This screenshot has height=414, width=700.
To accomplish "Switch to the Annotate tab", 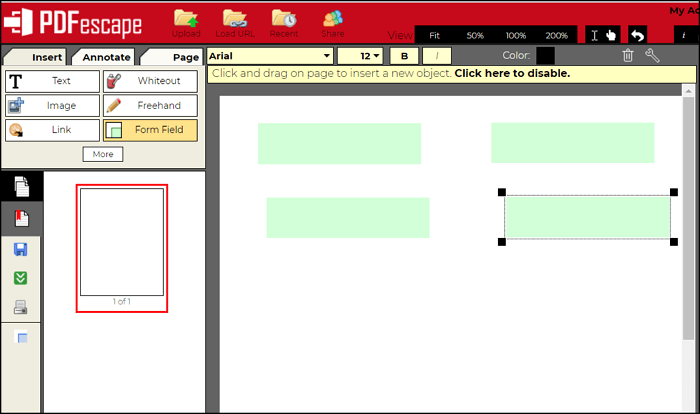I will point(106,57).
